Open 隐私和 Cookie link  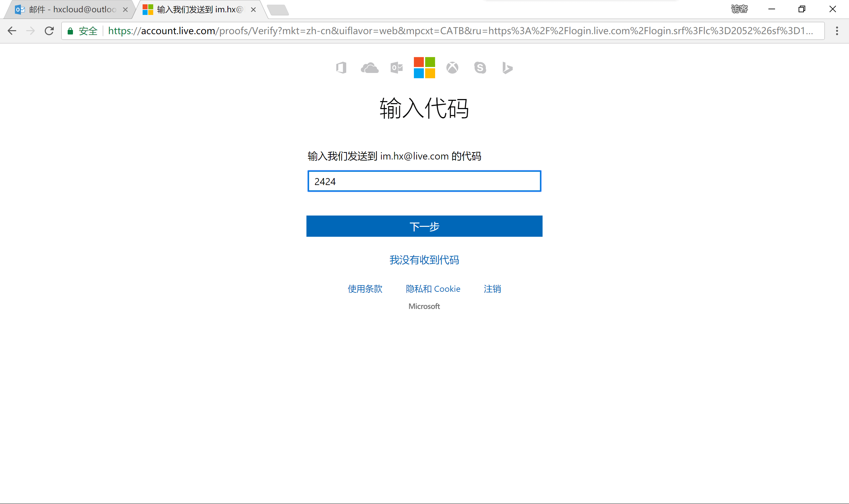433,289
